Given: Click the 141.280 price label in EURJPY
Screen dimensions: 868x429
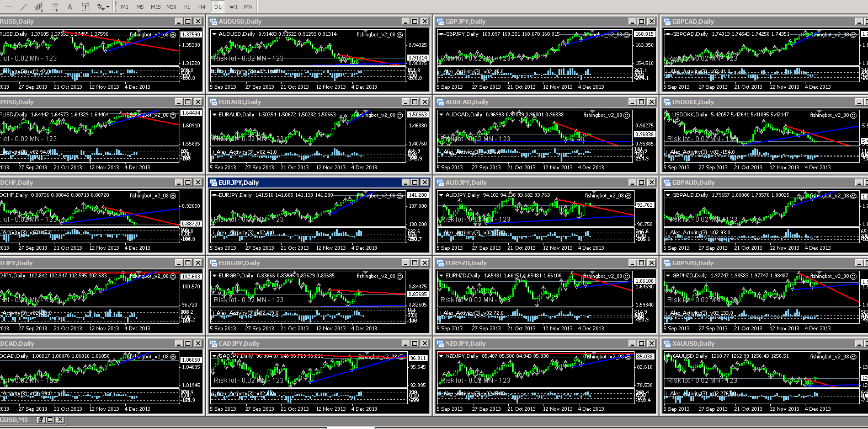Looking at the screenshot, I should (x=418, y=195).
